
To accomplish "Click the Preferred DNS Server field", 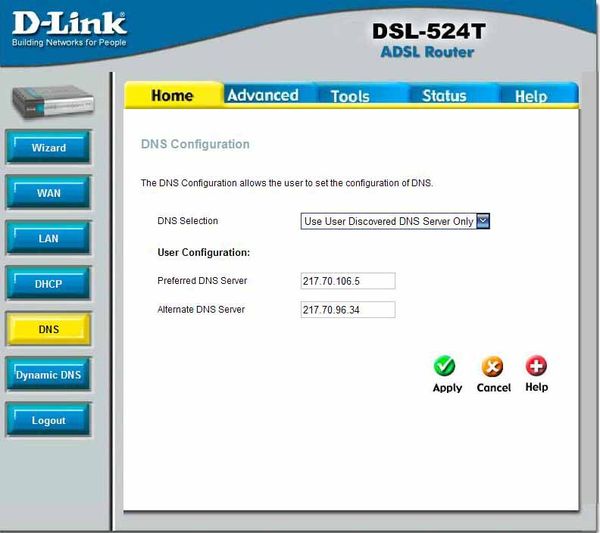I will 348,281.
